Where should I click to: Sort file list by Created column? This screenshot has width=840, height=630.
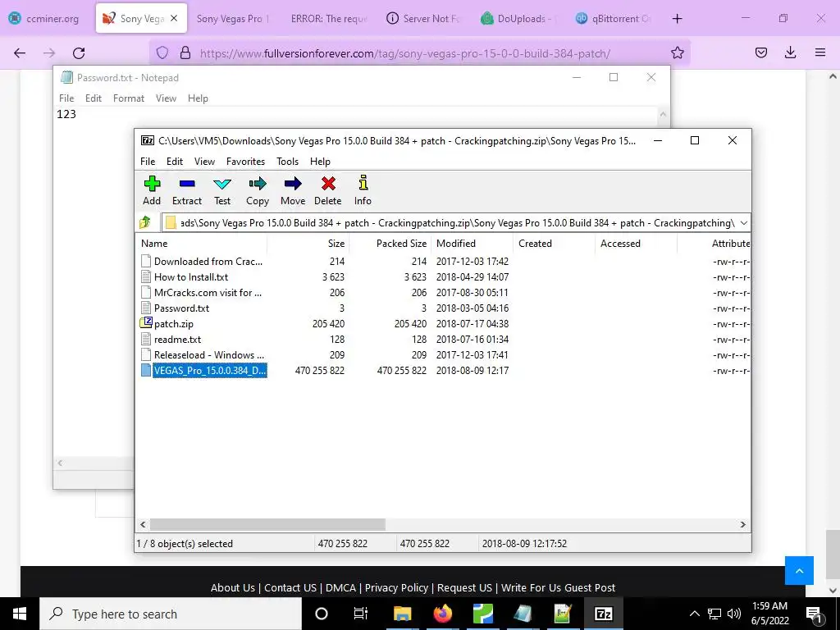[x=554, y=243]
